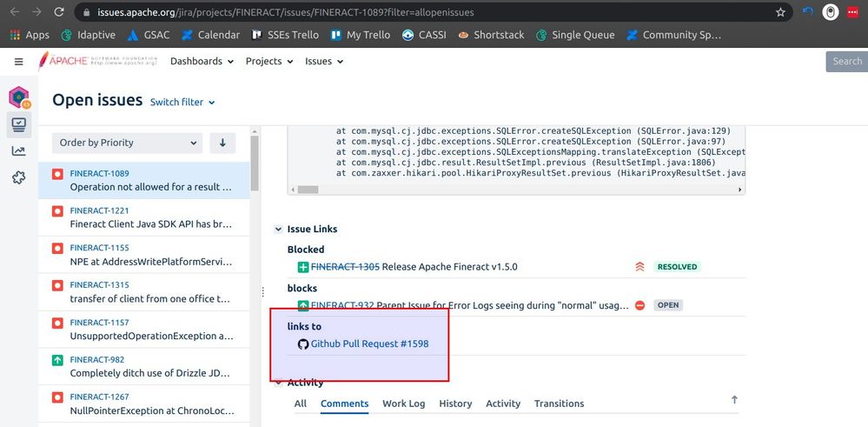Viewport: 868px width, 427px height.
Task: Open the Reports chart sidebar icon
Action: [19, 150]
